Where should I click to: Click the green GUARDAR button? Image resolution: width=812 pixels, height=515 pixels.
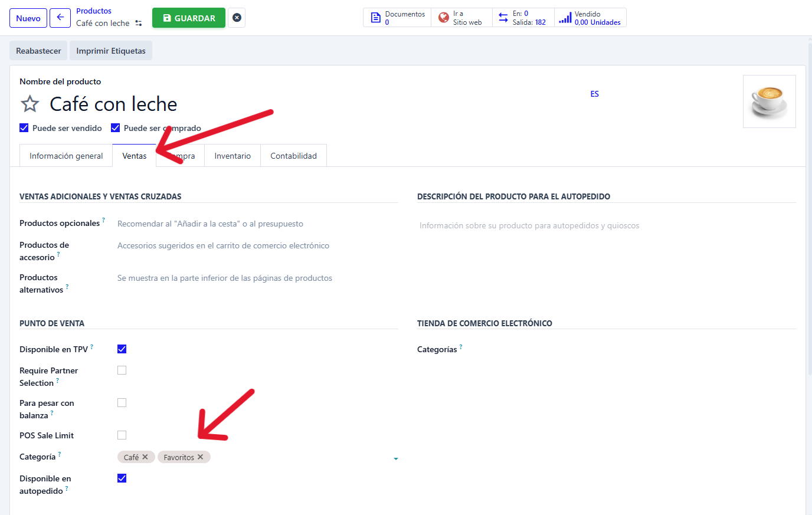pyautogui.click(x=189, y=18)
